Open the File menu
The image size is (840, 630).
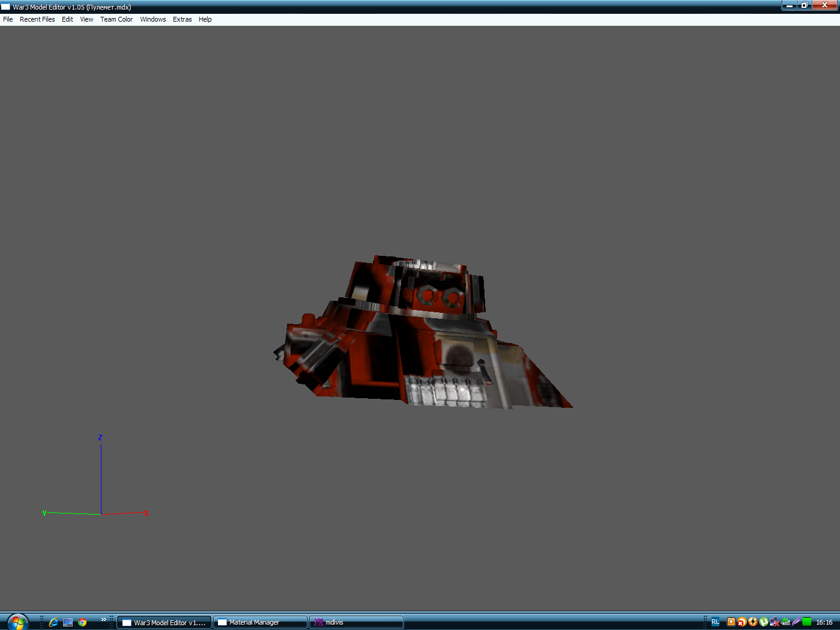8,19
